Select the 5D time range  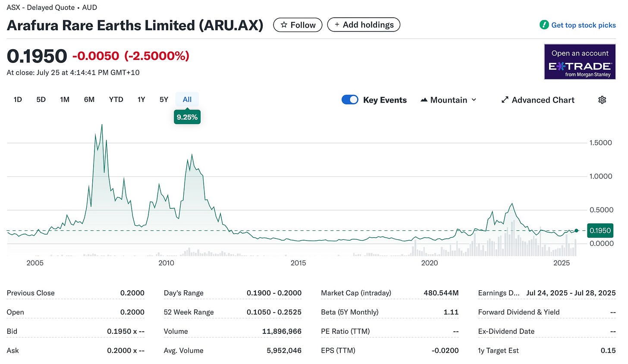pos(41,100)
